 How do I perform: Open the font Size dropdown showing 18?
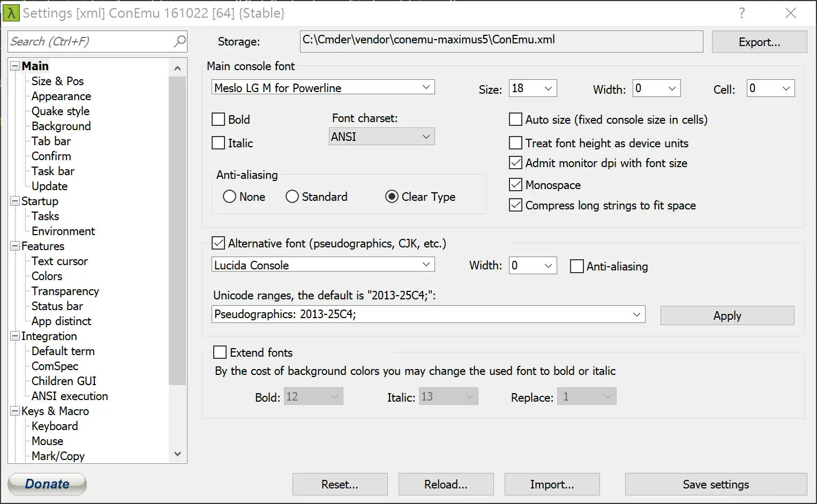[x=533, y=88]
